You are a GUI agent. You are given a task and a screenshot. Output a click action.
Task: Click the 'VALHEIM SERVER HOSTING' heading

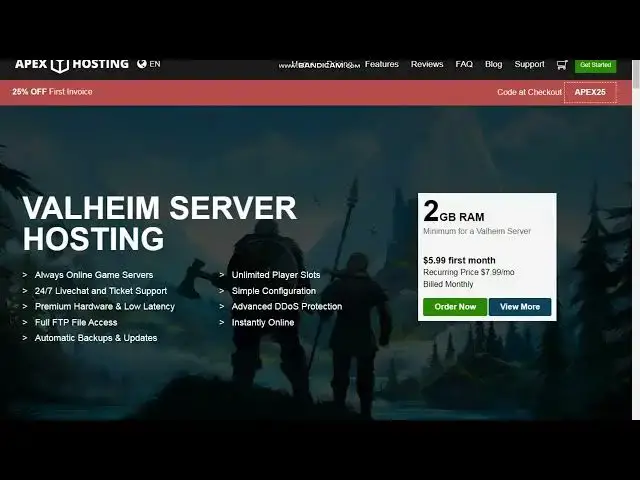(160, 223)
